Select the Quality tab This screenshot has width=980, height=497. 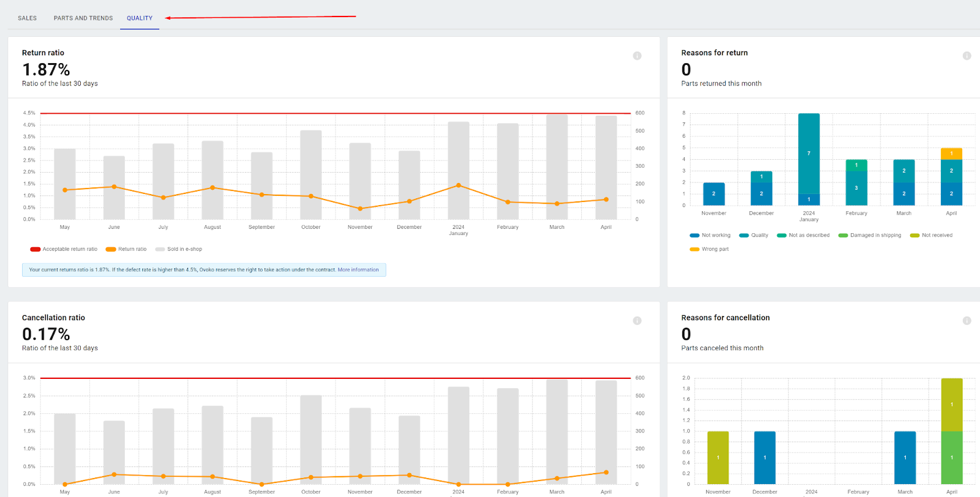pyautogui.click(x=140, y=18)
